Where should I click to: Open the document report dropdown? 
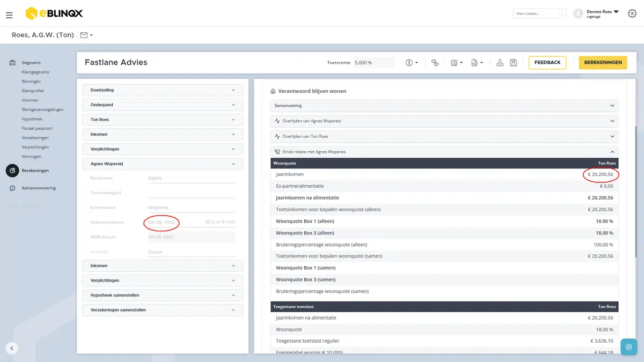click(477, 63)
